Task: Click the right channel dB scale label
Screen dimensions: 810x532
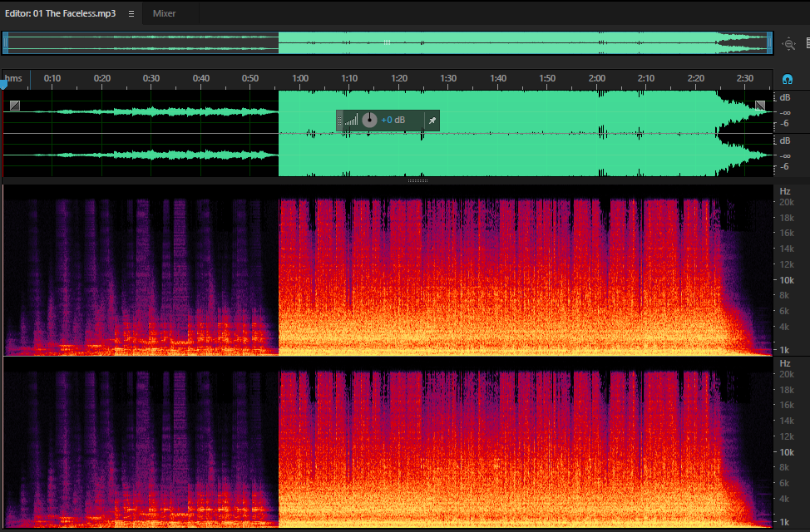Action: 785,140
